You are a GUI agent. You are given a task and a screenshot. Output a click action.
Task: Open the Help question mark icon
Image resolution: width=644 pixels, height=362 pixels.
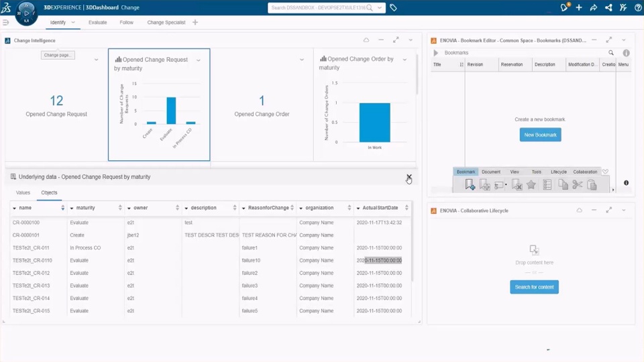point(638,7)
